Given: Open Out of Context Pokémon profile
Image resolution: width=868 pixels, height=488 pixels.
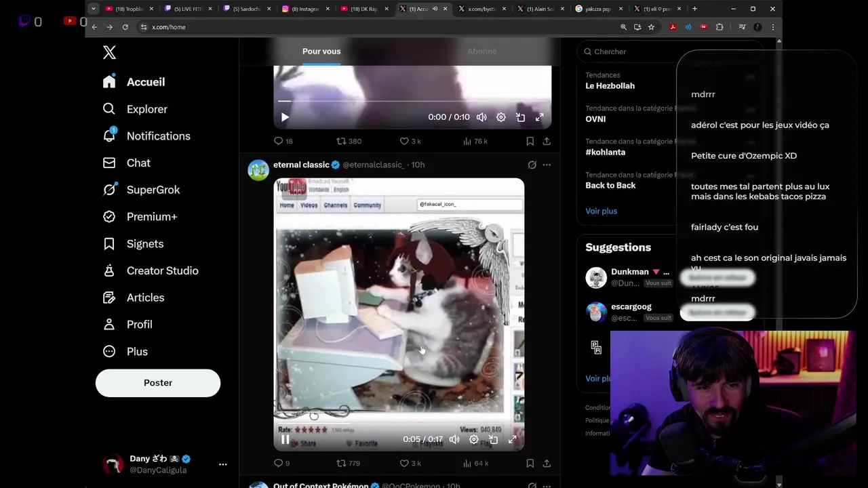Looking at the screenshot, I should tap(321, 485).
